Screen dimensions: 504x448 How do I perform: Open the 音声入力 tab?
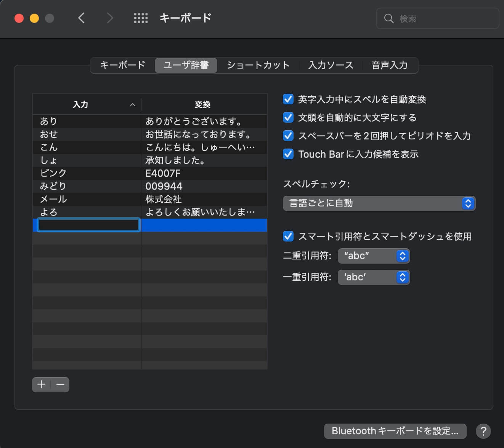click(389, 65)
